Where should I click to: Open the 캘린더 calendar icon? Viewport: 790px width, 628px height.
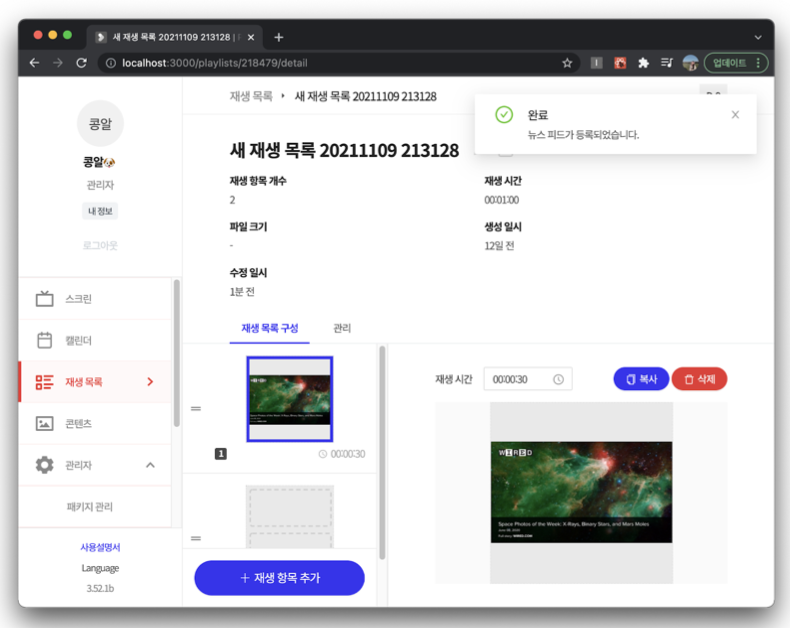point(44,340)
